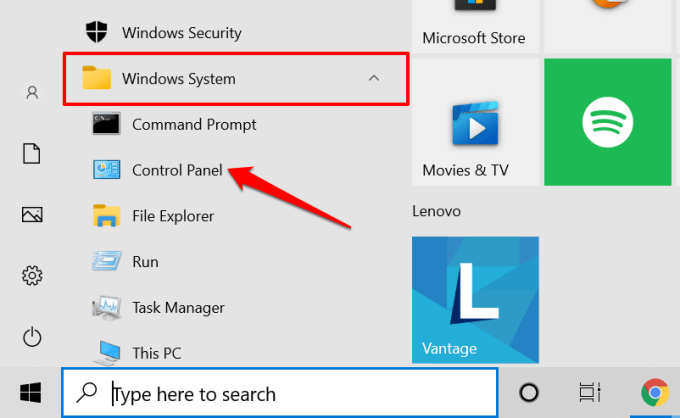Image resolution: width=680 pixels, height=418 pixels.
Task: Click the Type here to search box
Action: (290, 393)
